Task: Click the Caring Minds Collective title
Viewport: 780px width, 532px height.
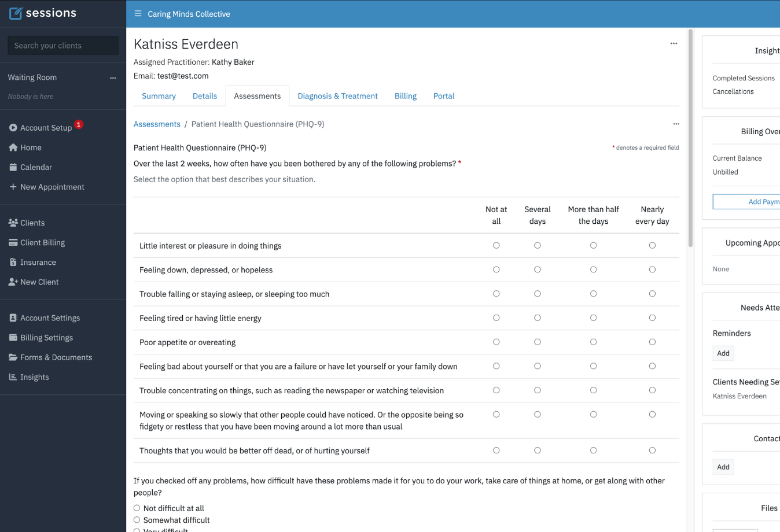Action: coord(189,14)
